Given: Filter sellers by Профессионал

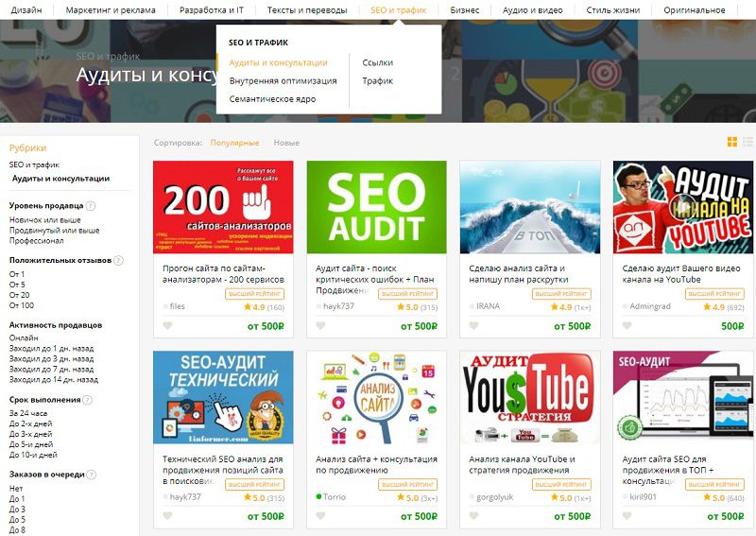Looking at the screenshot, I should pyautogui.click(x=36, y=241).
